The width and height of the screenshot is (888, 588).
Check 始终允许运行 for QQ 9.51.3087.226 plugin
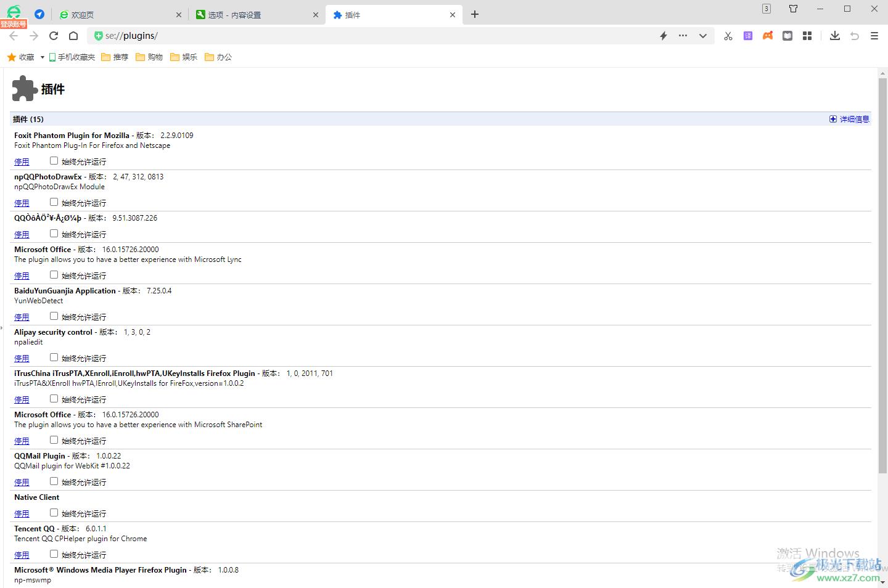(x=54, y=234)
